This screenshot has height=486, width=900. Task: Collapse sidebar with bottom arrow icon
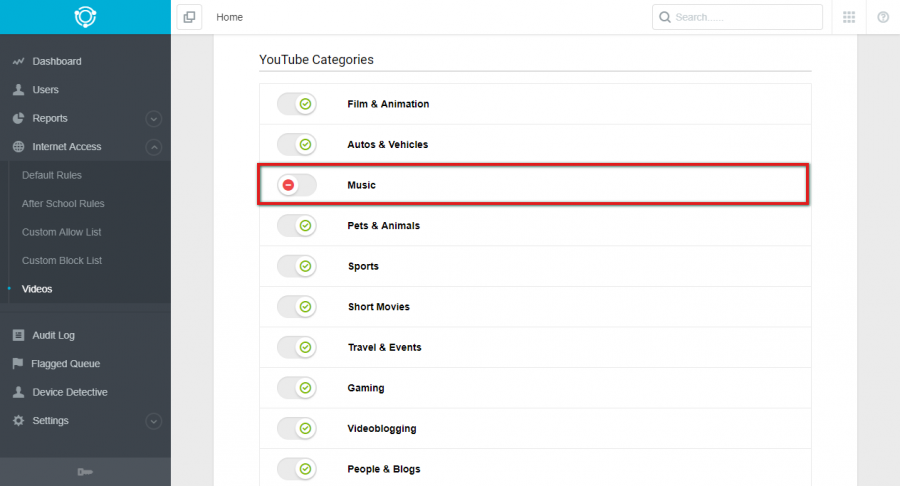tap(85, 472)
